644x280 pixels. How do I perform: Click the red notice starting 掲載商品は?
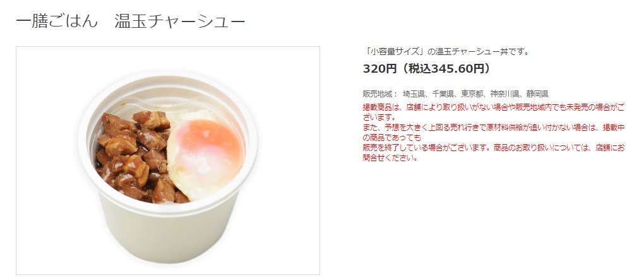coord(494,107)
